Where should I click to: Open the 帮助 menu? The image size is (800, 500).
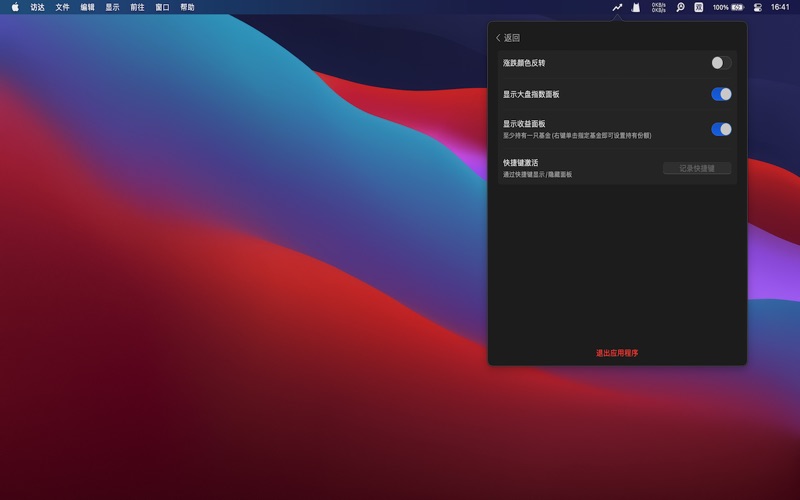tap(187, 7)
